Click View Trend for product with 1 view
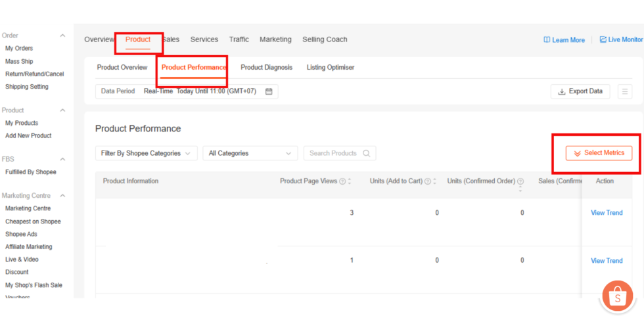 607,261
